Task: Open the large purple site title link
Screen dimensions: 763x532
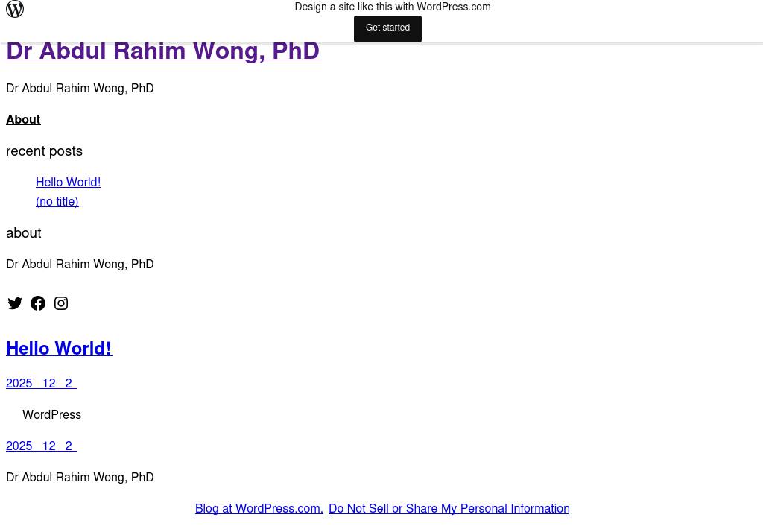Action: click(x=163, y=51)
